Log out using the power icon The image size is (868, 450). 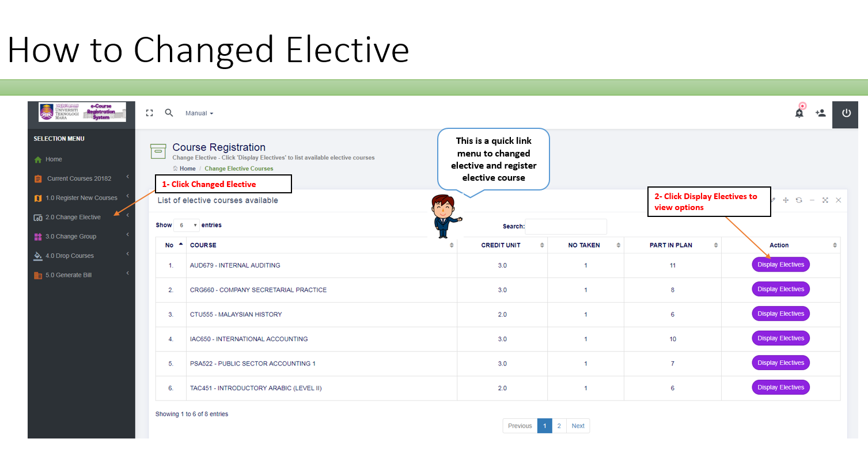[x=846, y=113]
